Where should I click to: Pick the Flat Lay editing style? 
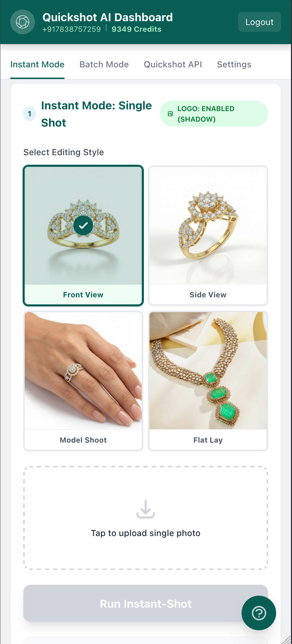208,381
